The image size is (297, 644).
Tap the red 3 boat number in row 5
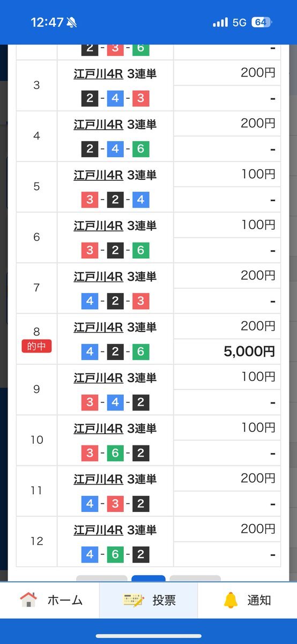(x=90, y=200)
